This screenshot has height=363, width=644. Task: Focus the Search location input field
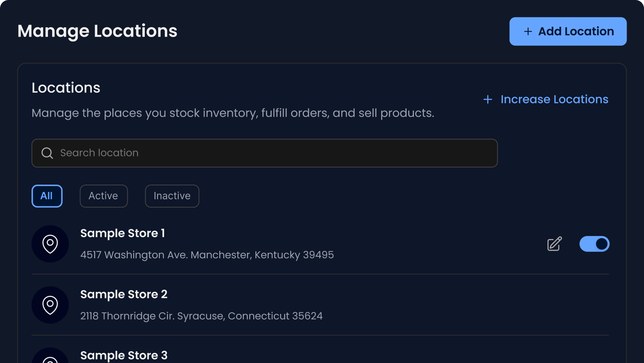tap(270, 153)
